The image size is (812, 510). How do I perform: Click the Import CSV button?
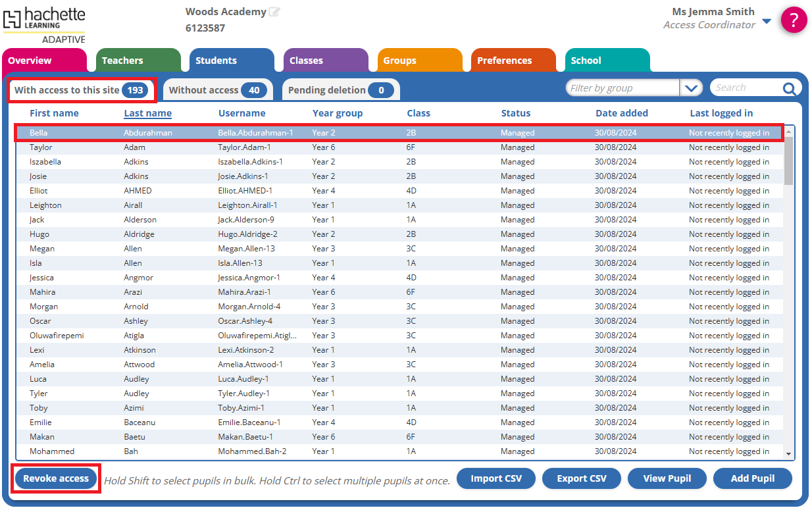(x=496, y=478)
